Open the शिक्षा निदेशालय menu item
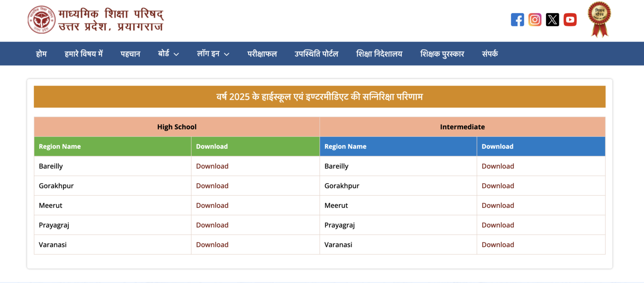644x283 pixels. coord(379,54)
